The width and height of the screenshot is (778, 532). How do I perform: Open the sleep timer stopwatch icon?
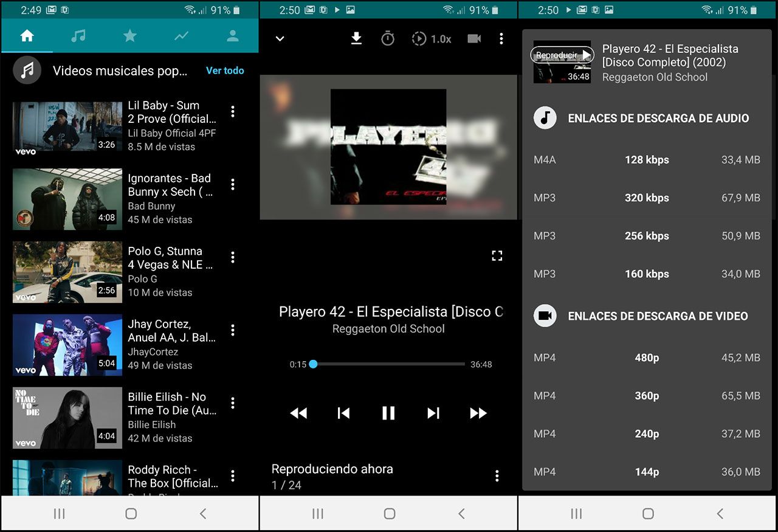[x=388, y=38]
